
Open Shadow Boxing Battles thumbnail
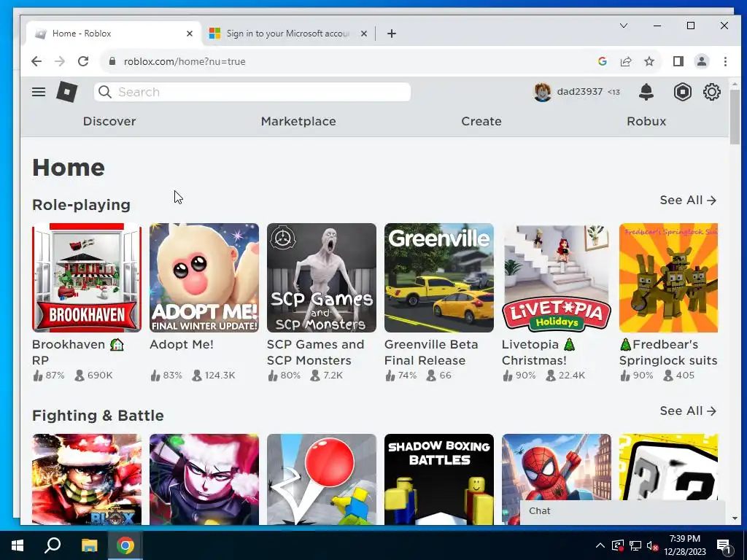[438, 479]
